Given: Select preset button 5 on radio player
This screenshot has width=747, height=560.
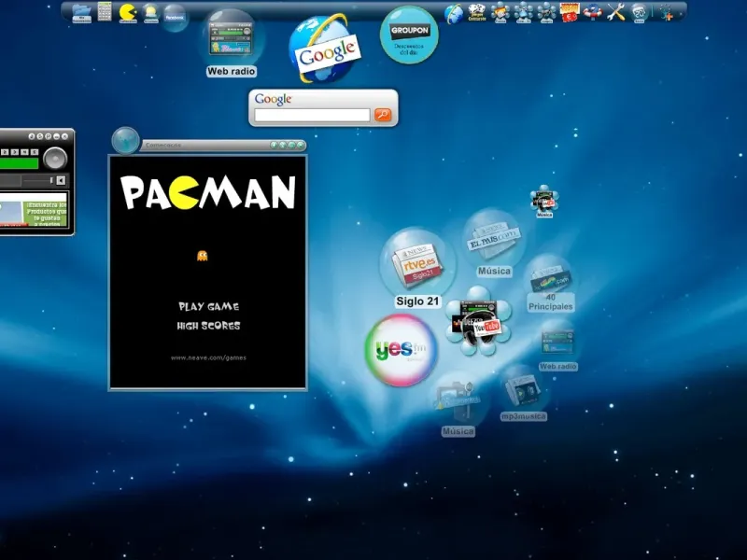Looking at the screenshot, I should click(35, 152).
